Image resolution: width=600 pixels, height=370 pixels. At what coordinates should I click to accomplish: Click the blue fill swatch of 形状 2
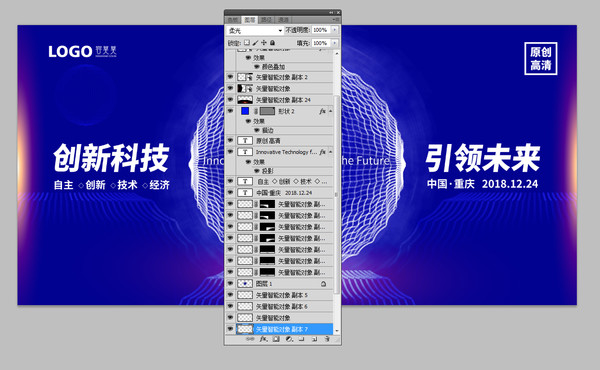click(x=245, y=111)
